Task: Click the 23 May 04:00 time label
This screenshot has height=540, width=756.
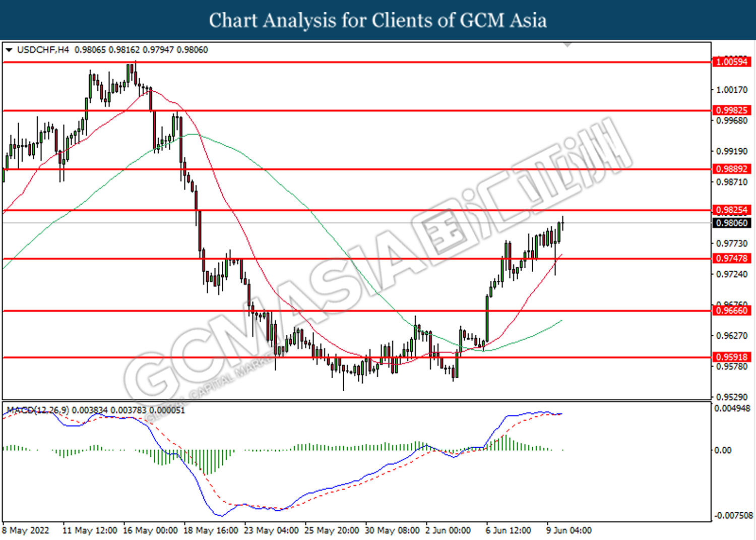Action: [271, 530]
